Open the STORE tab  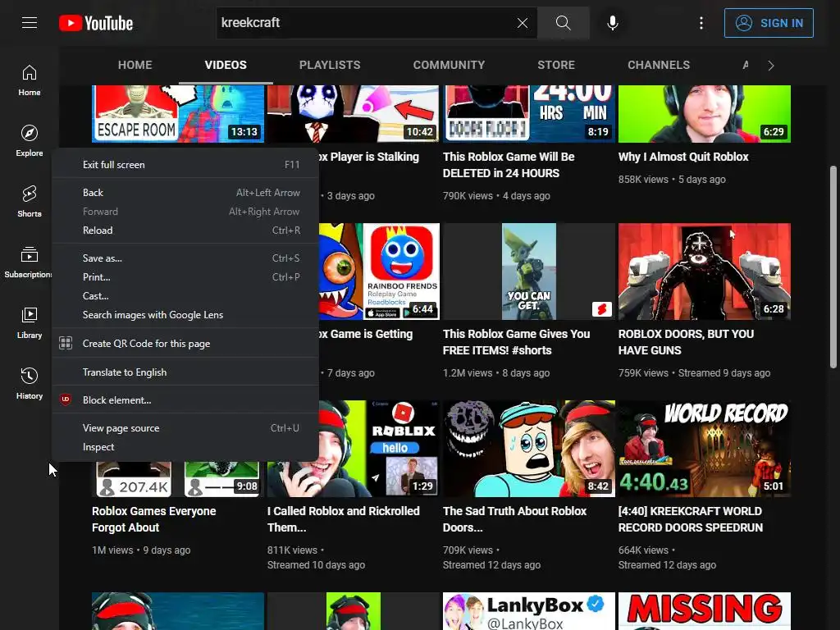pos(556,65)
